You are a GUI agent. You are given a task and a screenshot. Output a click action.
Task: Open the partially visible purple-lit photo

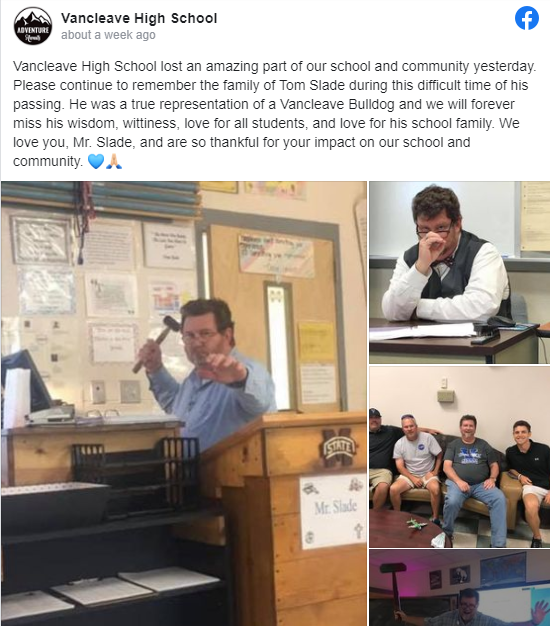coord(459,588)
